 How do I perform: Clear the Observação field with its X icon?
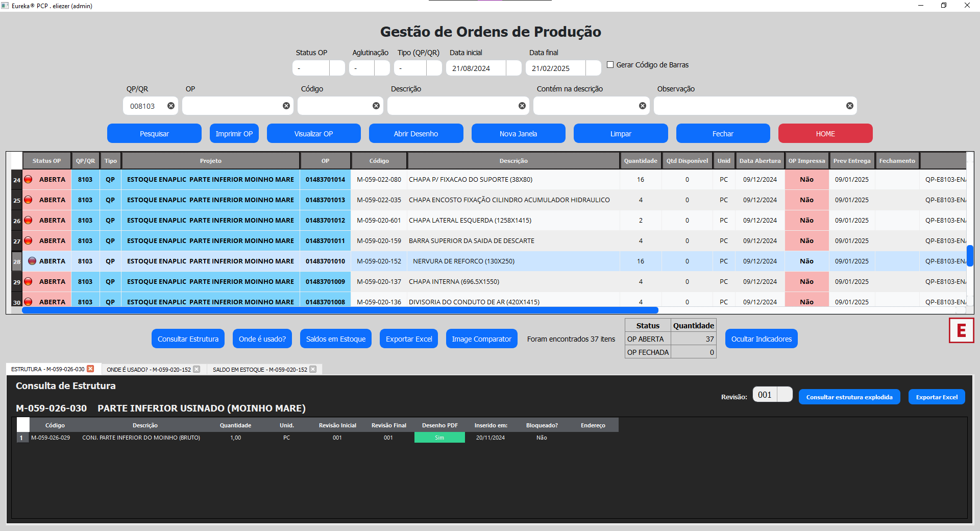click(850, 106)
